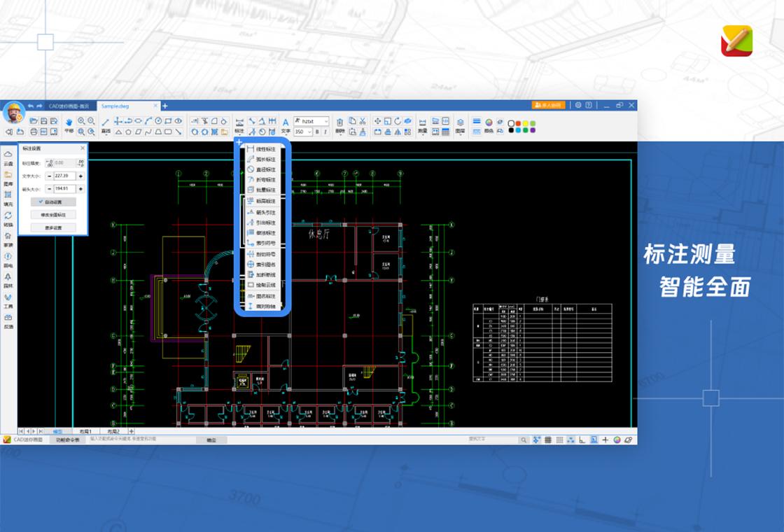Toggle bold text formatting
This screenshot has height=532, width=784.
click(317, 132)
